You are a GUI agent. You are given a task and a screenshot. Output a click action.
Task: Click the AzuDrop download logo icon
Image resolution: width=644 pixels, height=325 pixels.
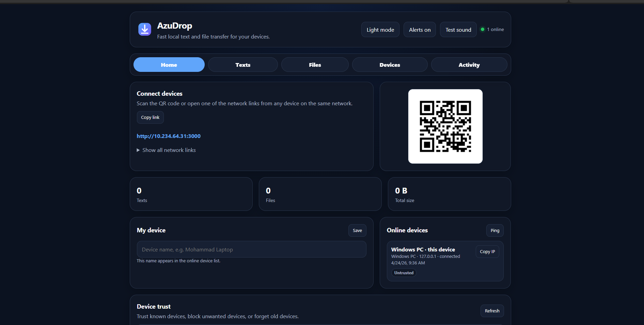pos(144,29)
